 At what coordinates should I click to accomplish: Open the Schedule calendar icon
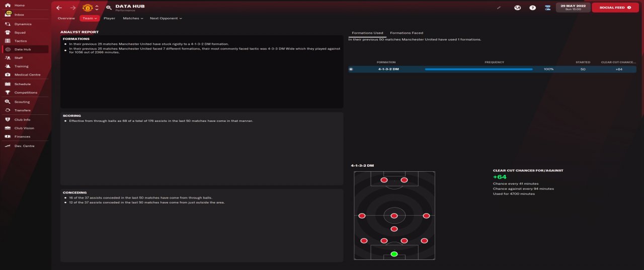coord(8,84)
